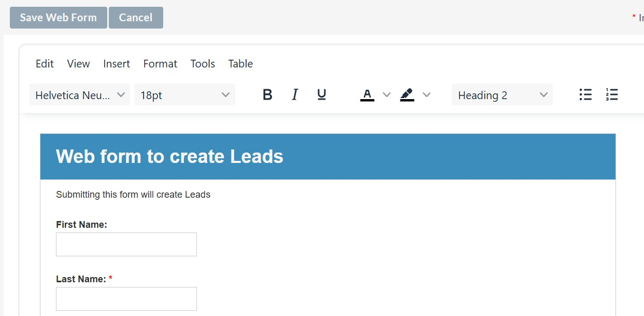Open the Edit menu
The height and width of the screenshot is (316, 644).
(x=45, y=63)
